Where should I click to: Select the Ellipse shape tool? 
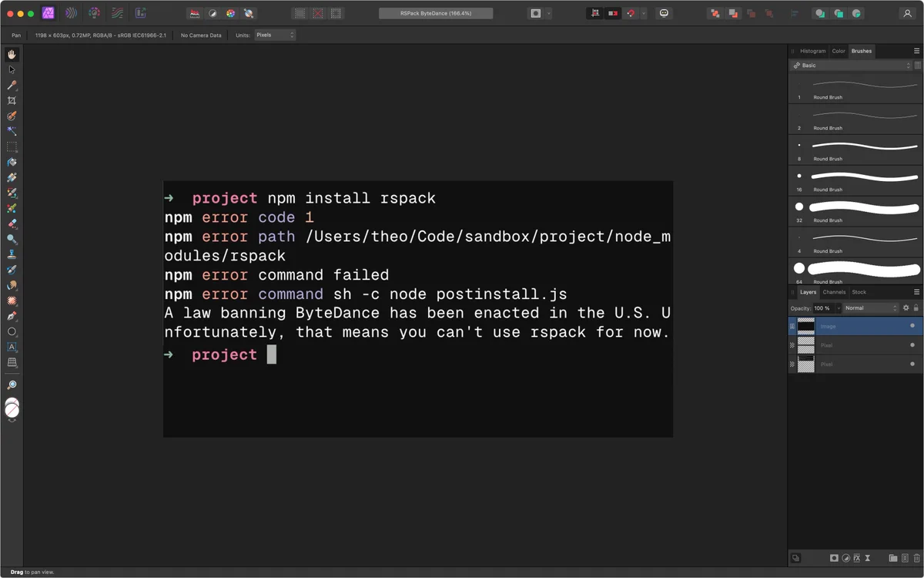pos(12,331)
